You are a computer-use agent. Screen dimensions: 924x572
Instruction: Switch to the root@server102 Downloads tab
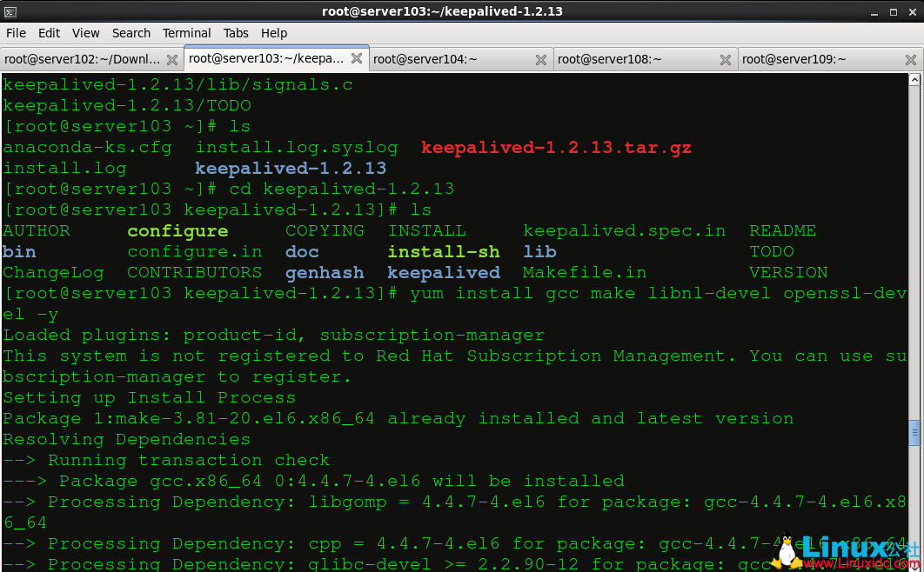[83, 58]
